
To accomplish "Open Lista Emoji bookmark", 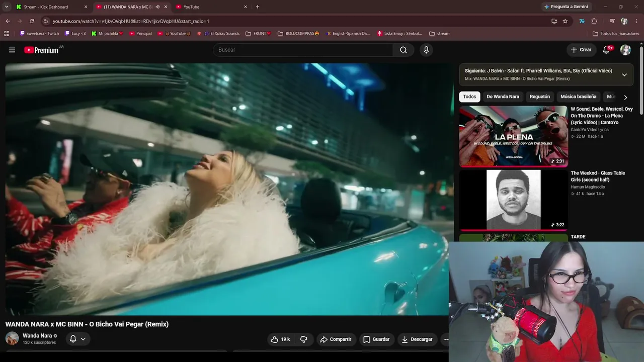I will [x=399, y=34].
